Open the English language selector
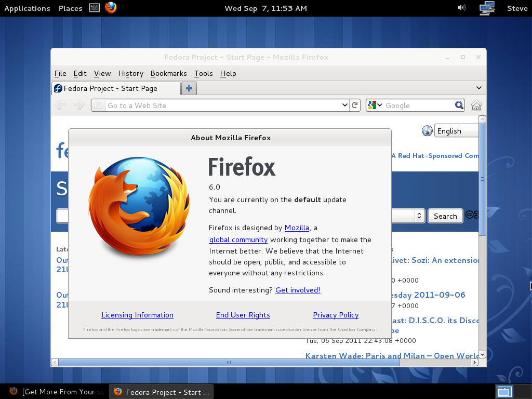The height and width of the screenshot is (399, 532). 456,131
